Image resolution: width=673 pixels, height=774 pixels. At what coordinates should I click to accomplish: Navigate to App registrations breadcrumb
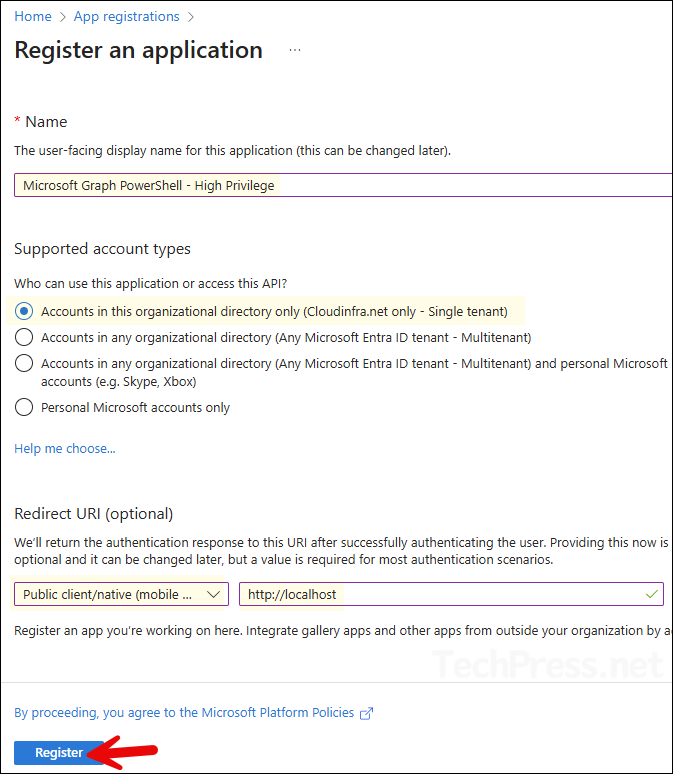click(x=127, y=17)
